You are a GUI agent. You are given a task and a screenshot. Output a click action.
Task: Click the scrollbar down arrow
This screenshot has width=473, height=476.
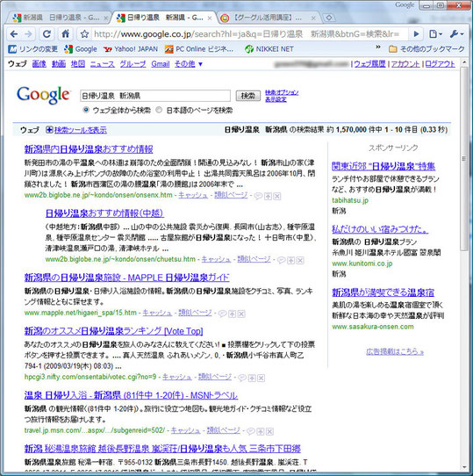click(464, 467)
